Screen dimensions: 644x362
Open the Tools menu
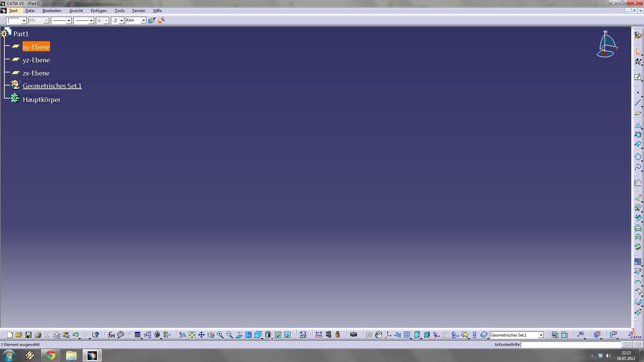(119, 11)
